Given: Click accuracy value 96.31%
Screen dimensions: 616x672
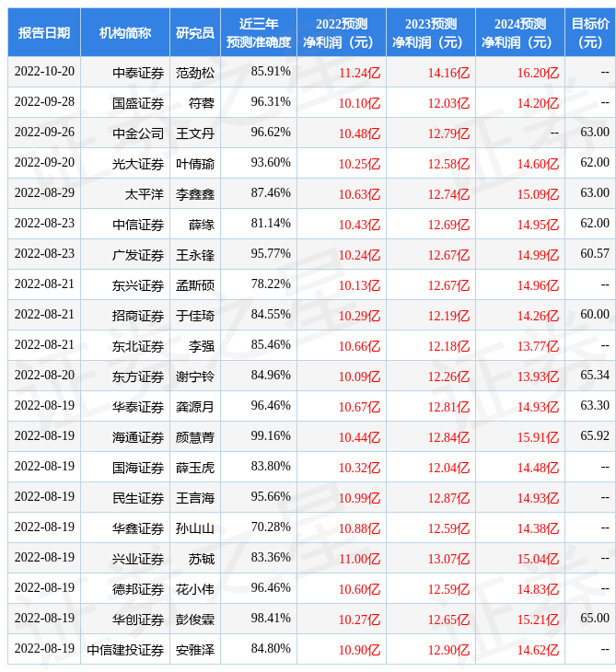Looking at the screenshot, I should (271, 101).
